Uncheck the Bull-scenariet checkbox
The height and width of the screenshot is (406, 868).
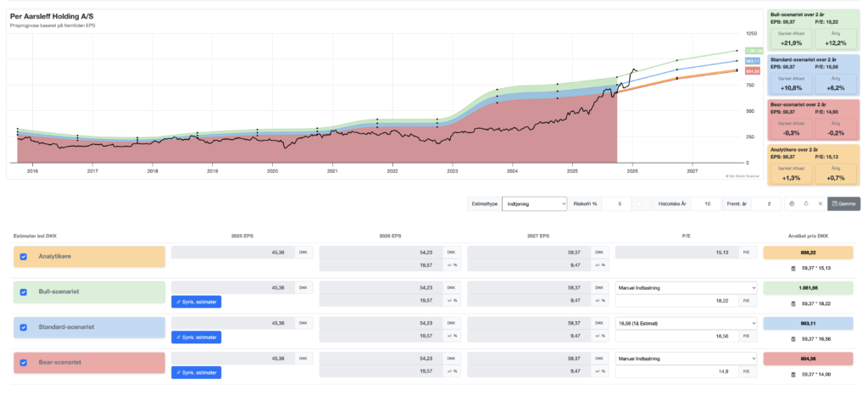click(x=24, y=292)
